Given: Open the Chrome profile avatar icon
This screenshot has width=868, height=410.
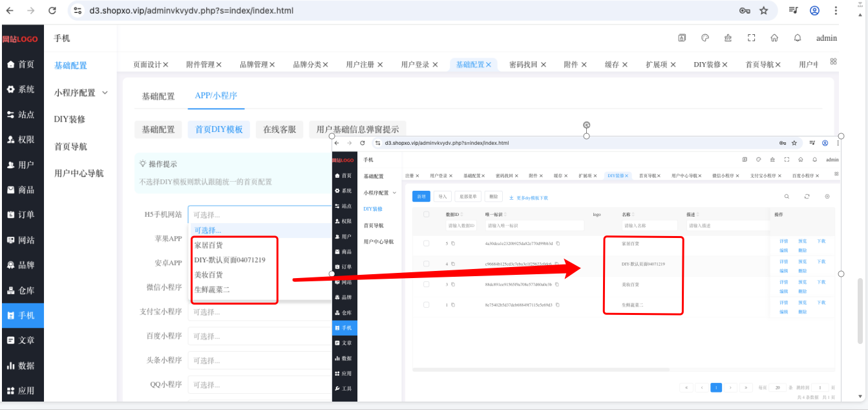Looking at the screenshot, I should [x=814, y=10].
